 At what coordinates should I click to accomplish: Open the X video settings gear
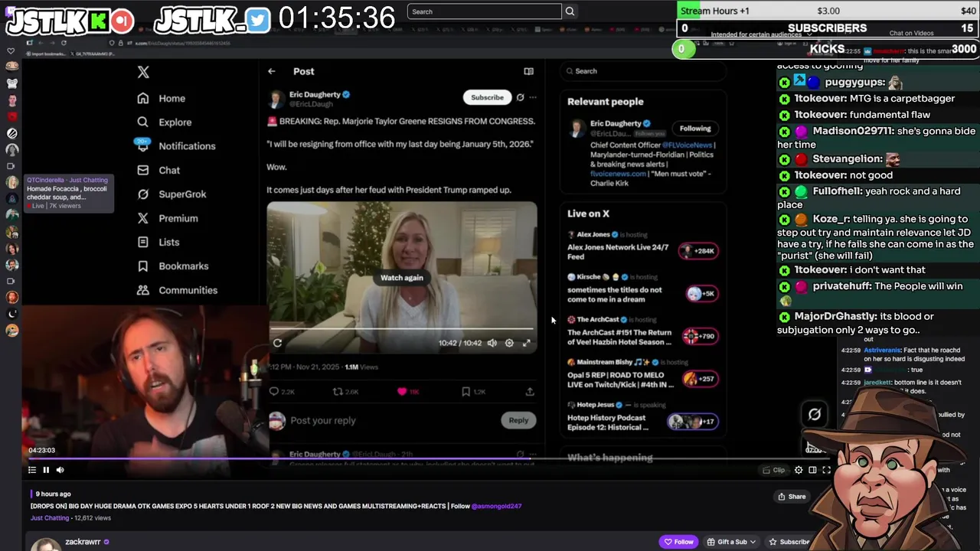[x=509, y=343]
